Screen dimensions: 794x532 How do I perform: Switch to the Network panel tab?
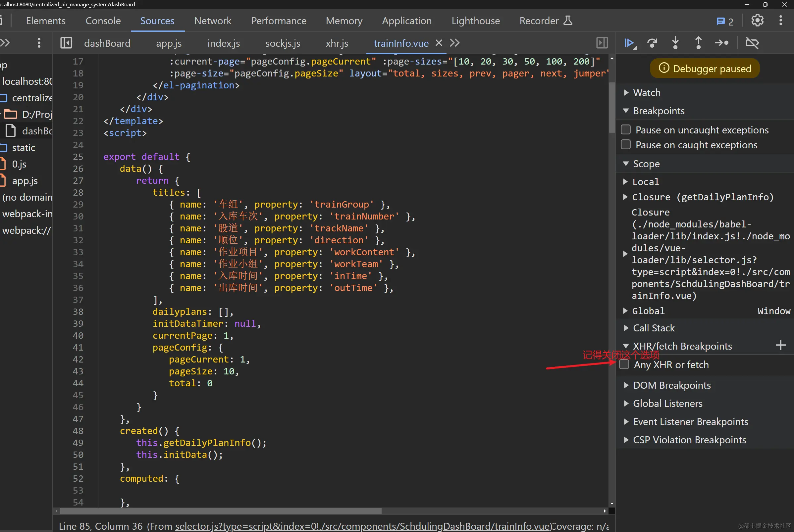(x=213, y=21)
